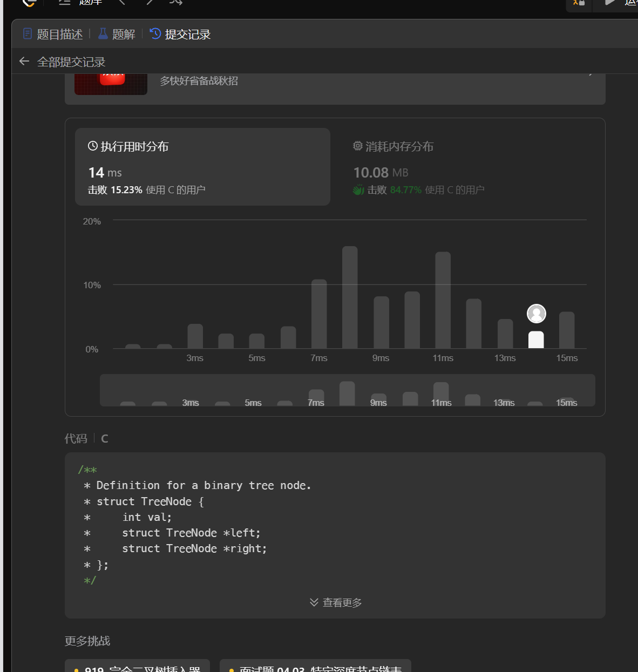Click the chip icon beside 消耗内存分布
638x672 pixels.
coord(357,146)
